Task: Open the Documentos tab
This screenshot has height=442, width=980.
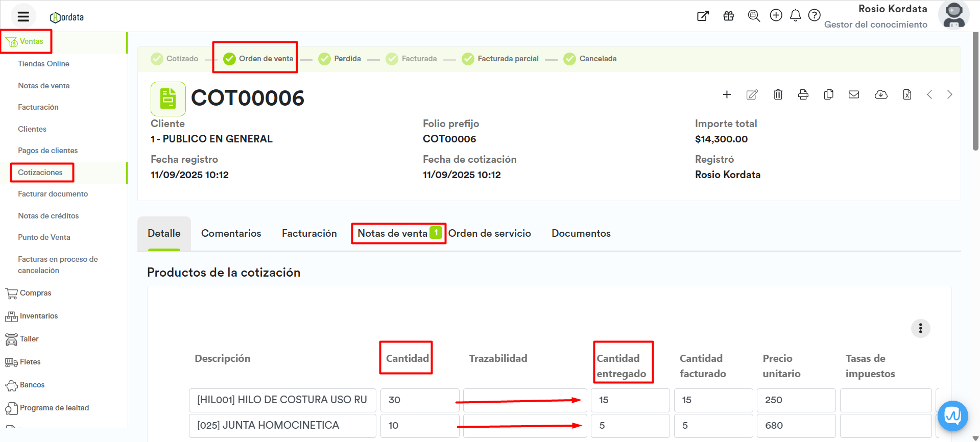Action: tap(581, 233)
